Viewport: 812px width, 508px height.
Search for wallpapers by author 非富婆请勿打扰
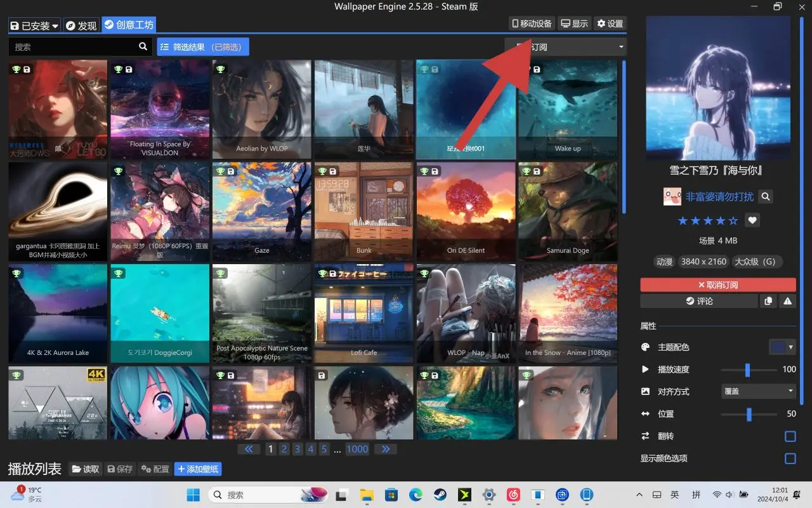click(766, 197)
